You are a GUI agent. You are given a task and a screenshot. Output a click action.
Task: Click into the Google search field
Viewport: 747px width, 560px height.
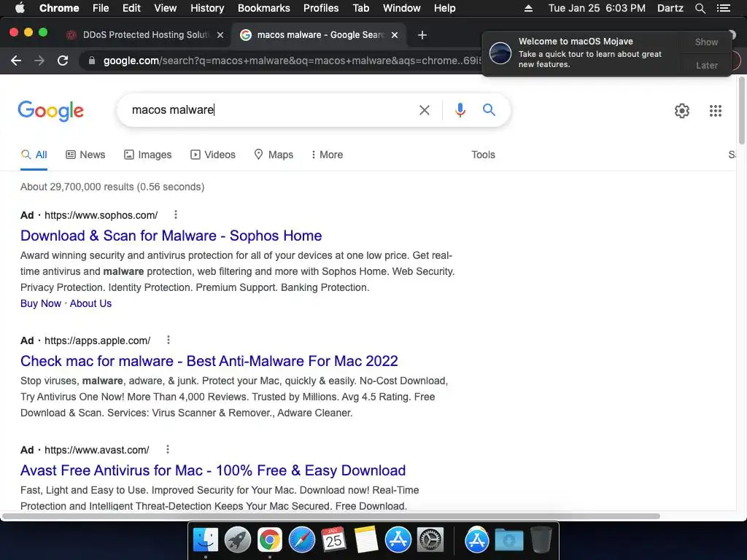[267, 110]
